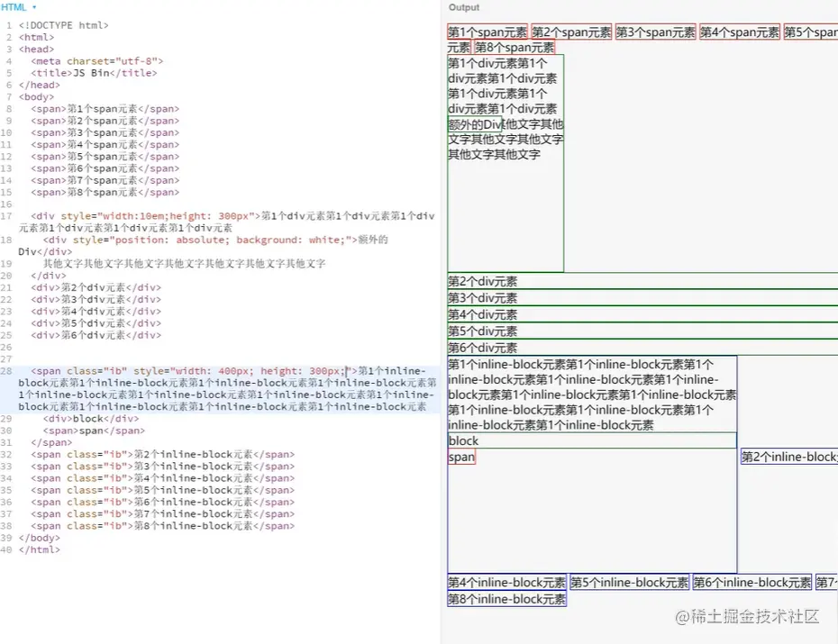
Task: Open the HTML panel dropdown arrow
Action: (x=34, y=7)
